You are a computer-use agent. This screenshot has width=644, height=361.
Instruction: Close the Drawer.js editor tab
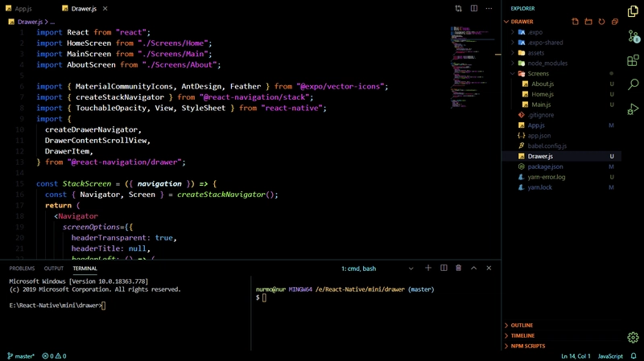point(105,8)
